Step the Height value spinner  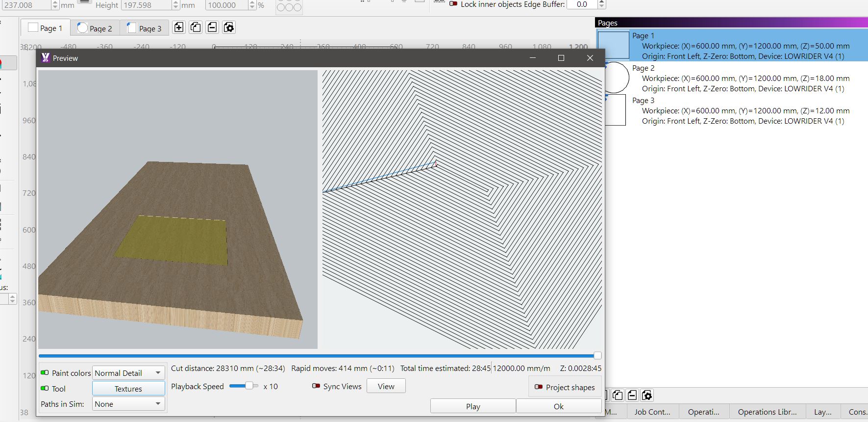pos(175,5)
